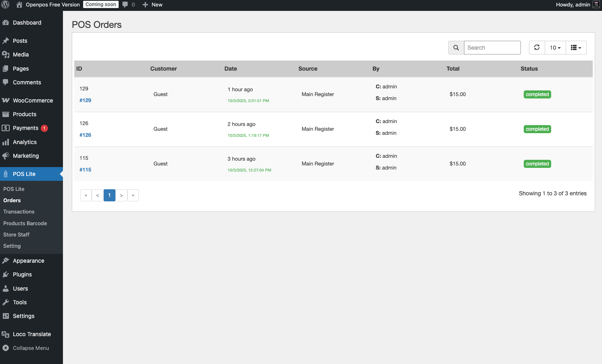The image size is (602, 364).
Task: Click the Payments icon showing notification badge
Action: tap(6, 128)
